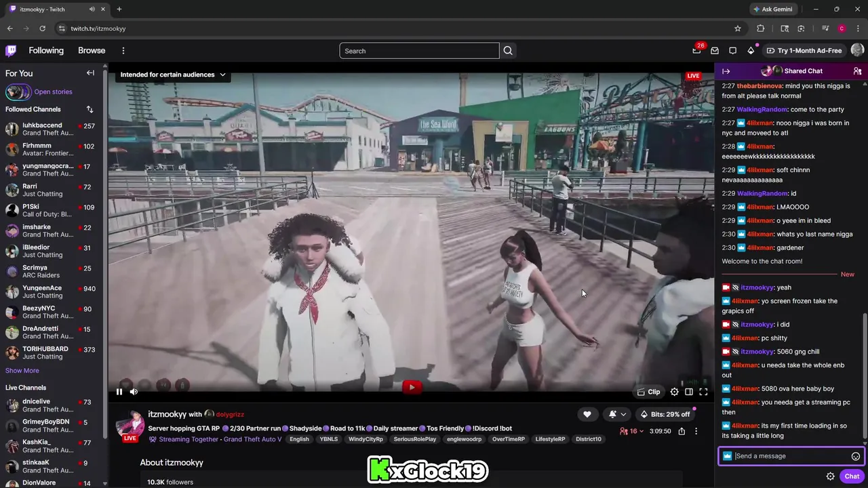Open the Twitch notifications inbox tray icon
The height and width of the screenshot is (488, 868).
[x=715, y=50]
